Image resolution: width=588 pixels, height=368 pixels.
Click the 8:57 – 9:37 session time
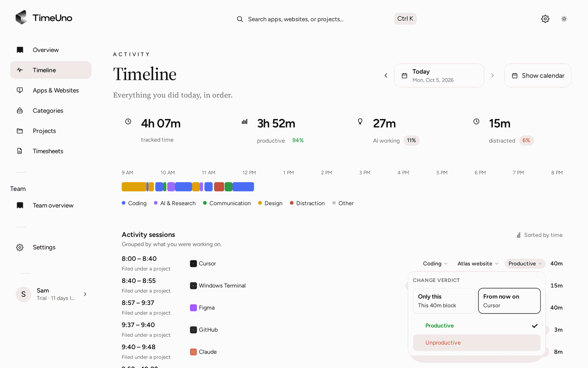pyautogui.click(x=138, y=303)
